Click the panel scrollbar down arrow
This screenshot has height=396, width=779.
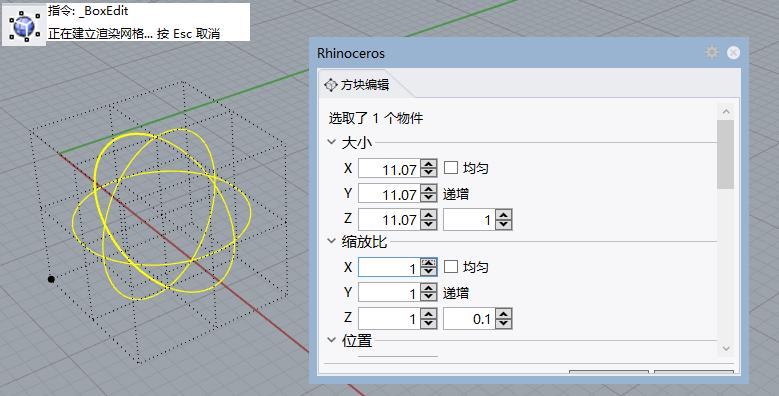pyautogui.click(x=726, y=348)
